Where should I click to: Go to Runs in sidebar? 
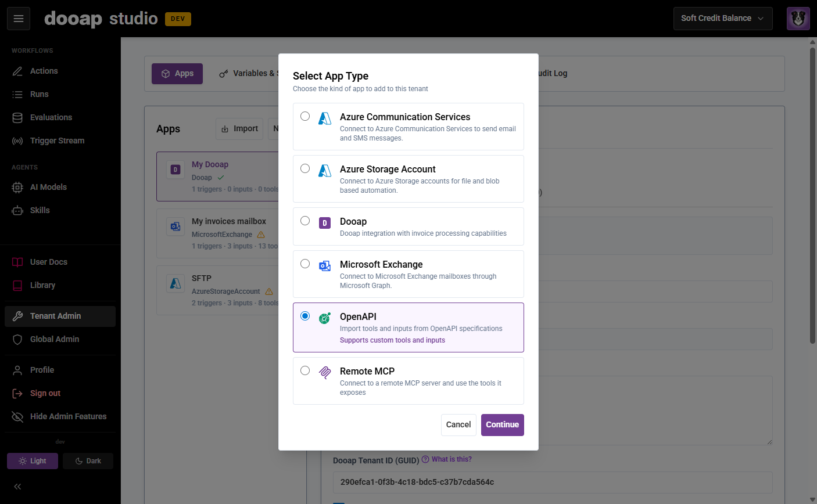[x=60, y=94]
